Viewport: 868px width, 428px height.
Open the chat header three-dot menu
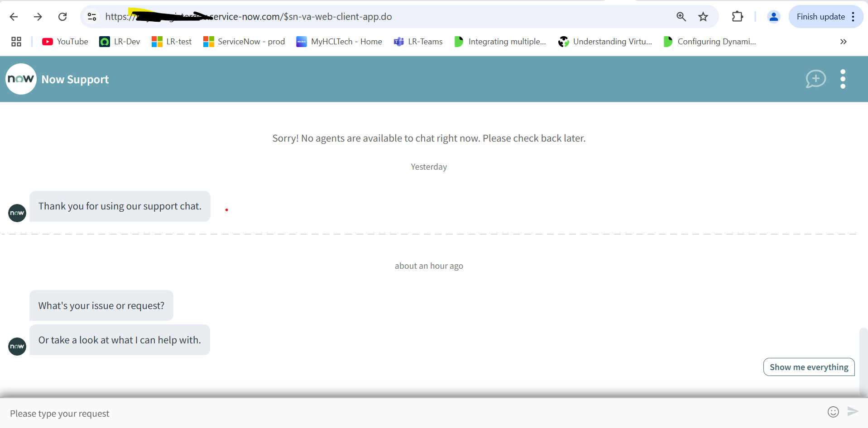(843, 79)
